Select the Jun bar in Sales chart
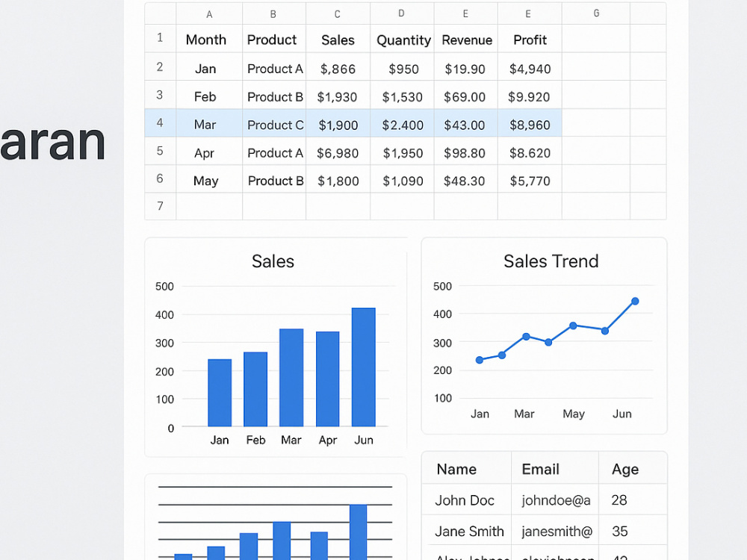 (364, 367)
